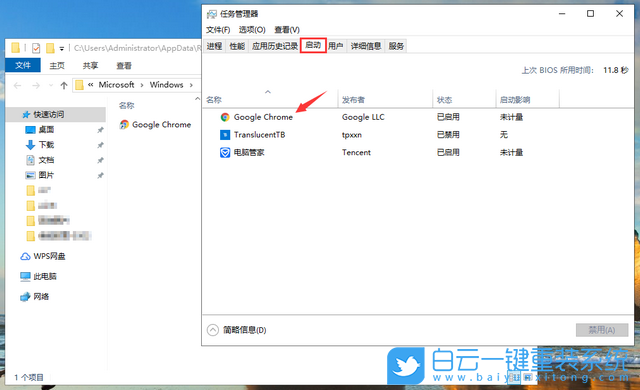
Task: Switch to 应用历史记录 tab
Action: [275, 46]
